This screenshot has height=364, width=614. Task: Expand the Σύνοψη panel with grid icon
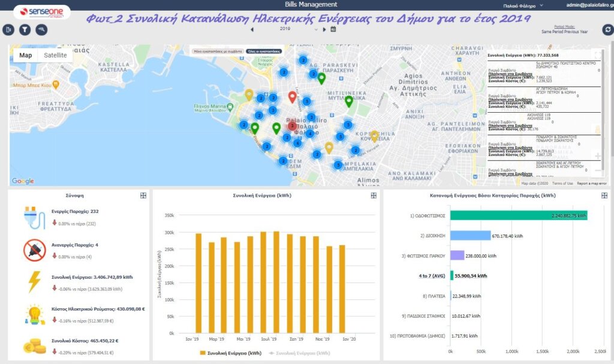pyautogui.click(x=143, y=195)
